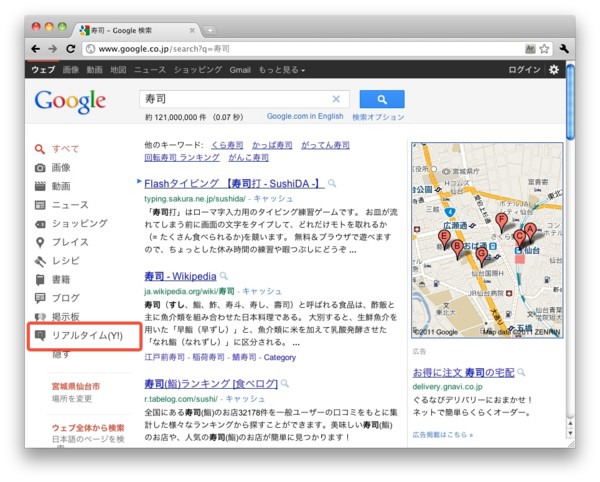Clear the search box with the X

[336, 99]
